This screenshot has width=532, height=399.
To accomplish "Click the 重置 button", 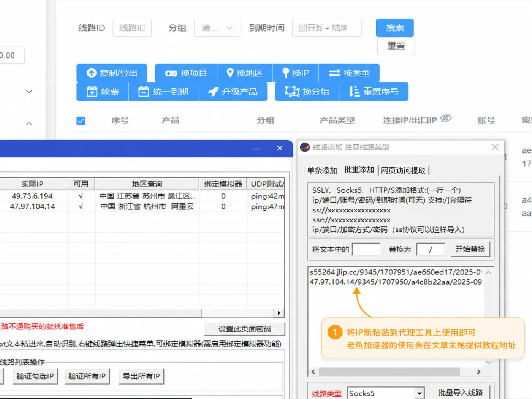I will (396, 46).
